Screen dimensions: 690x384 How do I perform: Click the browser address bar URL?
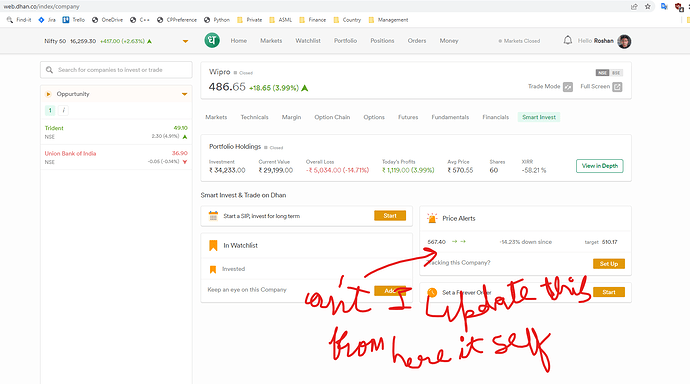pyautogui.click(x=41, y=7)
